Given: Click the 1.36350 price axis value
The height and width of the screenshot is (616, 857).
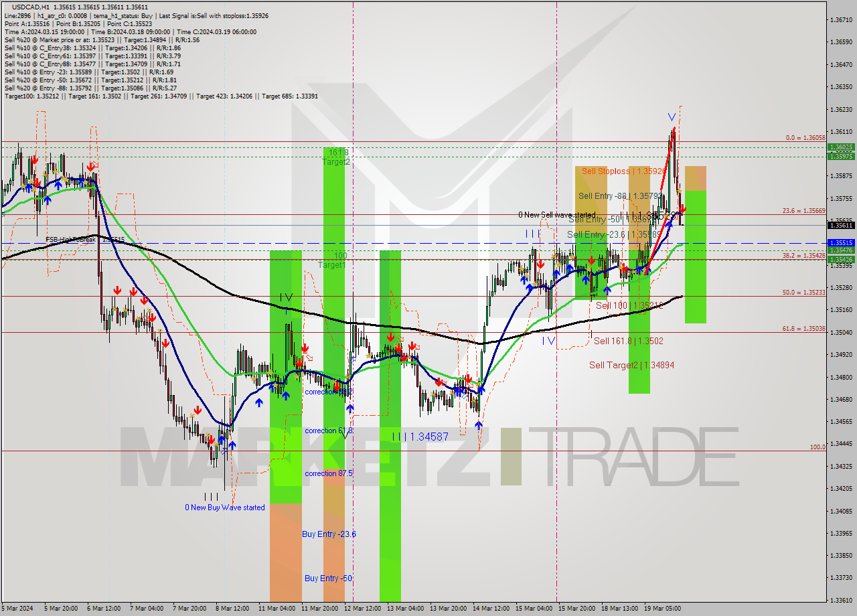Looking at the screenshot, I should pos(842,87).
